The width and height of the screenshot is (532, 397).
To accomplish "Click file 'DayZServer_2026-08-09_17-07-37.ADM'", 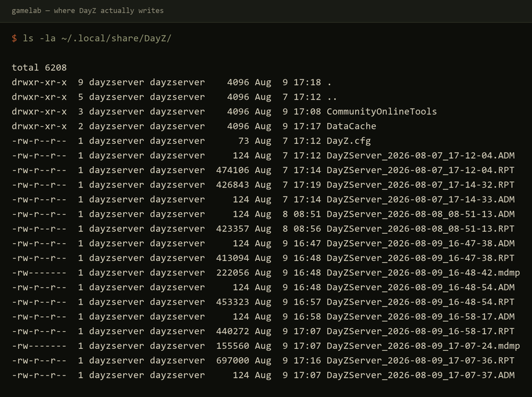I will click(421, 375).
